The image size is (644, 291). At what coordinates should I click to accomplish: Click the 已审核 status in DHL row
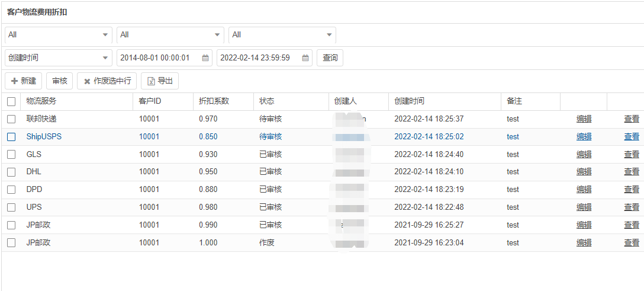click(x=271, y=172)
